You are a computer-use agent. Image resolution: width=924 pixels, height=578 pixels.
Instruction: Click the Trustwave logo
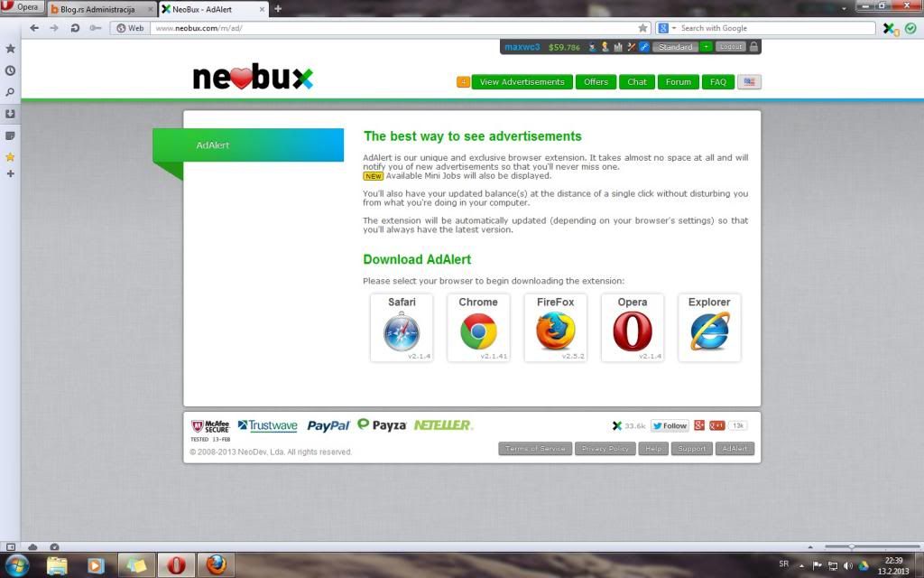point(267,426)
